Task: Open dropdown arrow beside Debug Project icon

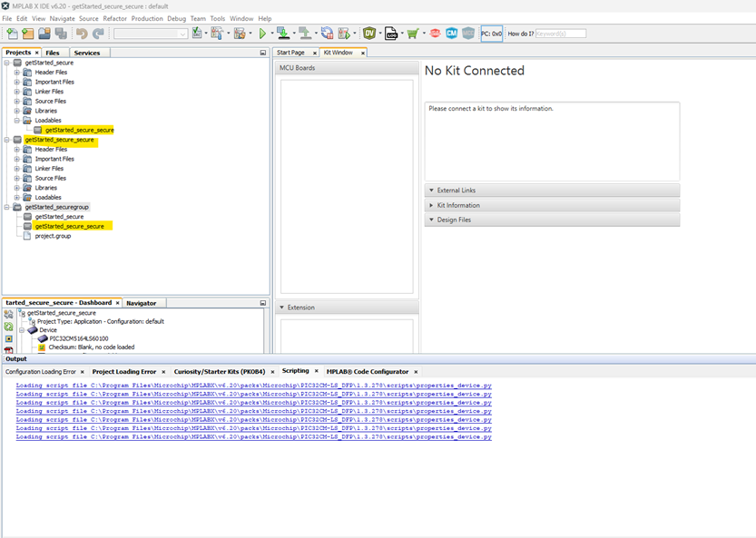Action: pyautogui.click(x=355, y=34)
